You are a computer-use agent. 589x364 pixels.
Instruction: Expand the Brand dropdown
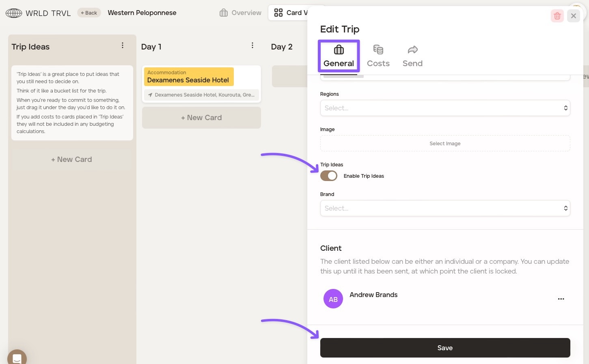pyautogui.click(x=445, y=208)
